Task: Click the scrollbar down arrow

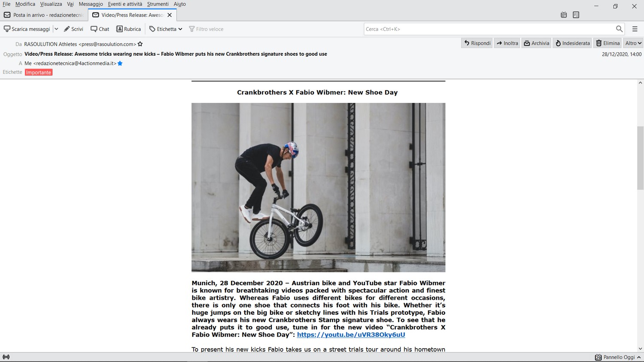Action: click(640, 349)
